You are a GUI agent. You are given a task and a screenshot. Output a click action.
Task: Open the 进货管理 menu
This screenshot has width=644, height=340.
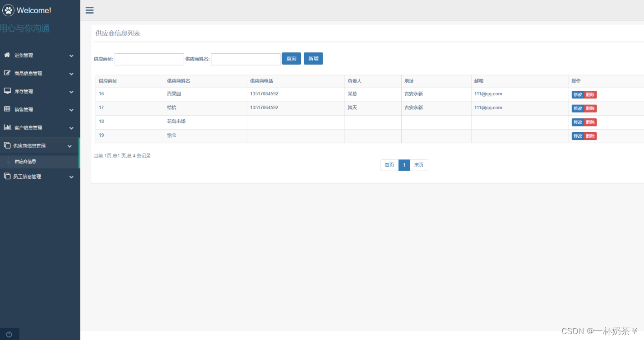(x=40, y=55)
